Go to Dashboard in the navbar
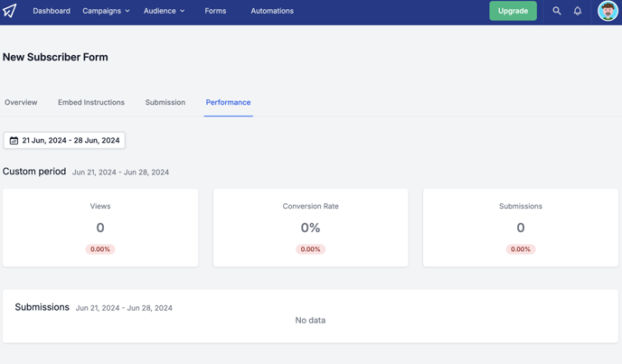 pos(52,11)
